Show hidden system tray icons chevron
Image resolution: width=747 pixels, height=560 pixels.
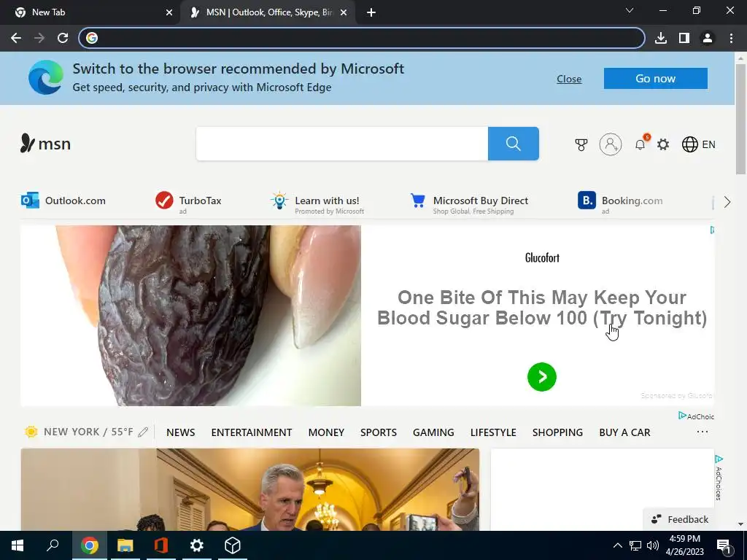tap(617, 545)
